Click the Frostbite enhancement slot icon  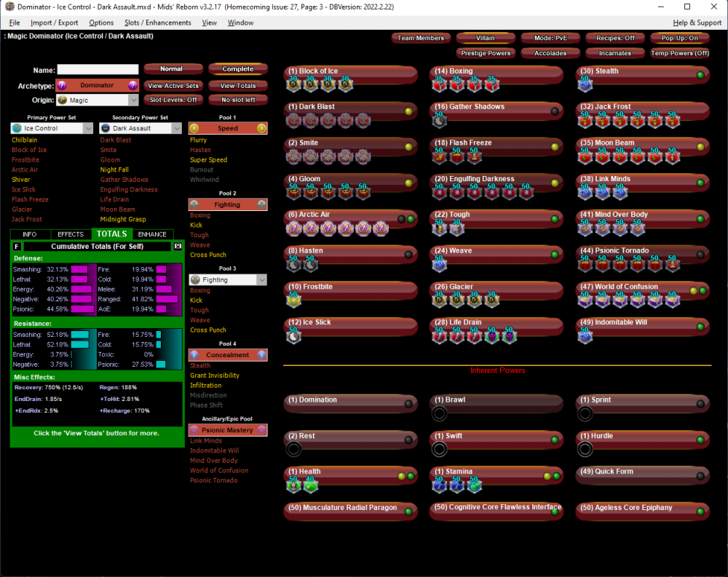coord(294,300)
